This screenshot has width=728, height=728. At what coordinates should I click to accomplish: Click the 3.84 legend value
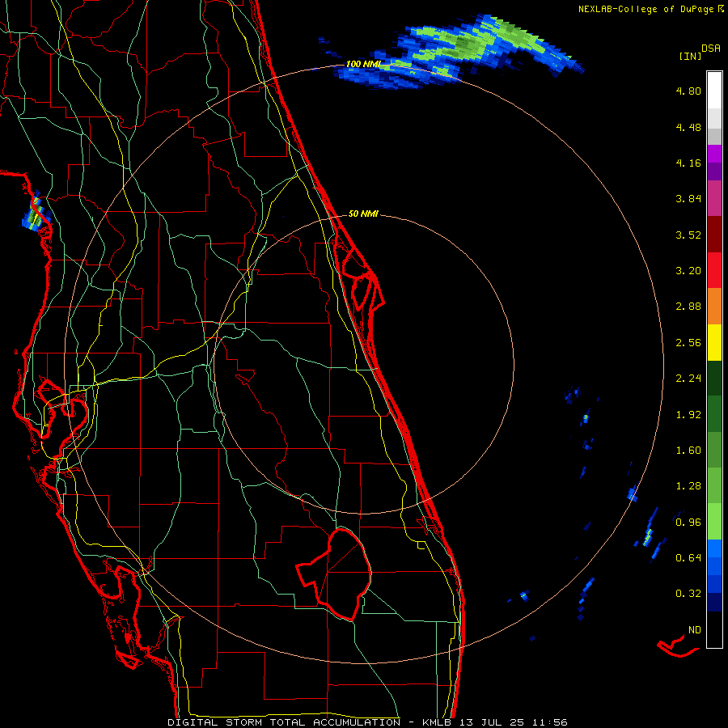[x=688, y=199]
